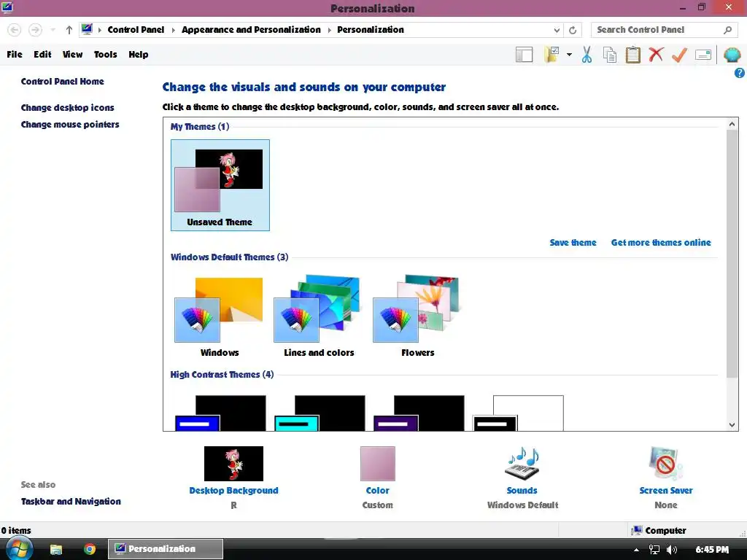Click the Start button orb

18,548
